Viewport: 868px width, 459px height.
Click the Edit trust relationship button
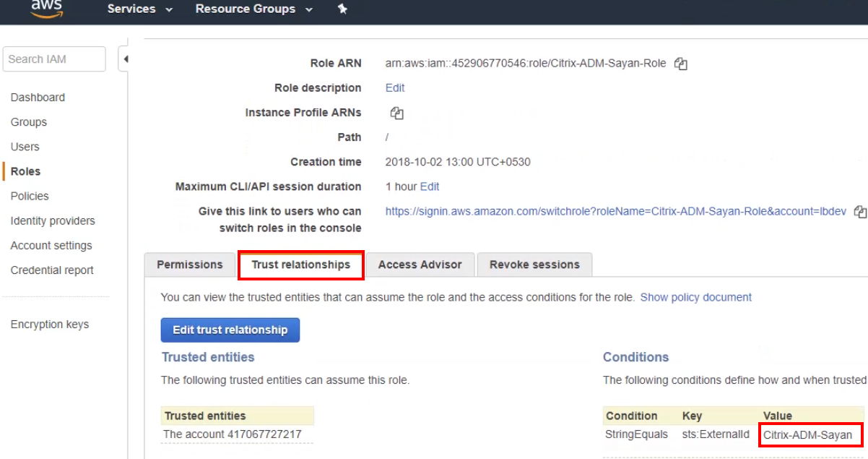230,330
